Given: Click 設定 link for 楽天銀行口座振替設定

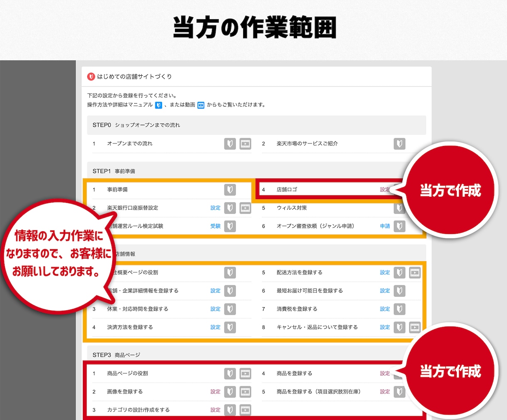Looking at the screenshot, I should pos(215,208).
